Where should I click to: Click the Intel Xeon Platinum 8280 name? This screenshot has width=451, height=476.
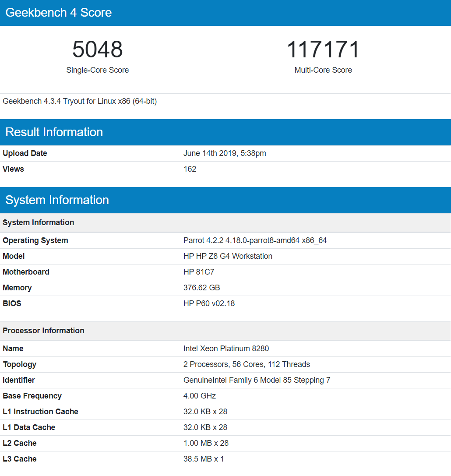pos(226,349)
